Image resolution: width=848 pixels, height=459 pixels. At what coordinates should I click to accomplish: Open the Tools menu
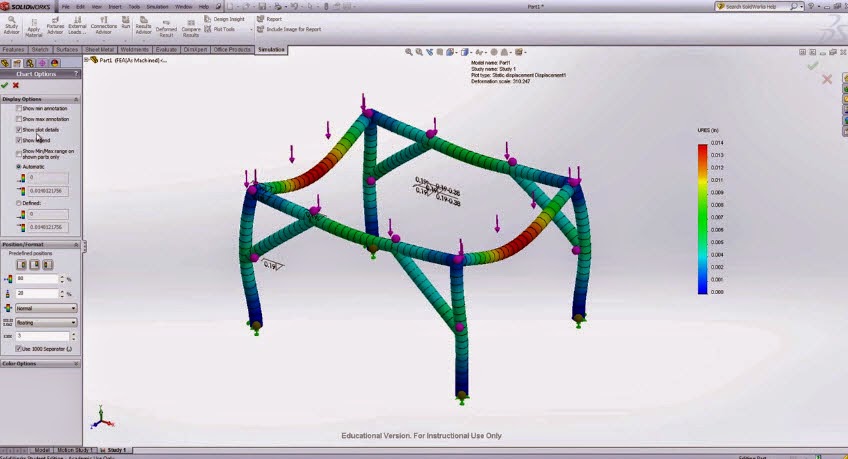[x=134, y=6]
